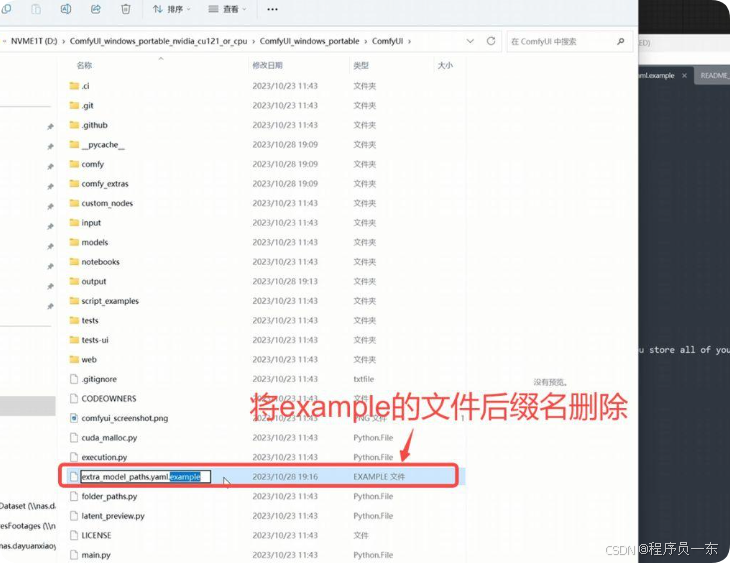Screen dimensions: 730x563
Task: Select the LICENSE file
Action: (90, 536)
